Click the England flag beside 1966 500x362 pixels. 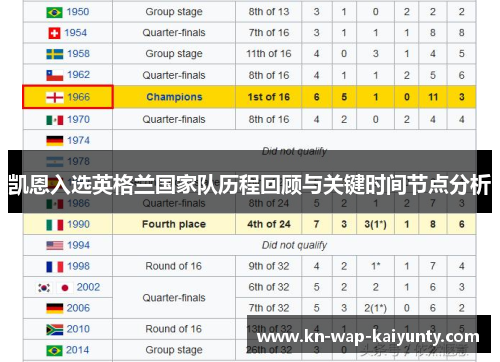tap(54, 97)
